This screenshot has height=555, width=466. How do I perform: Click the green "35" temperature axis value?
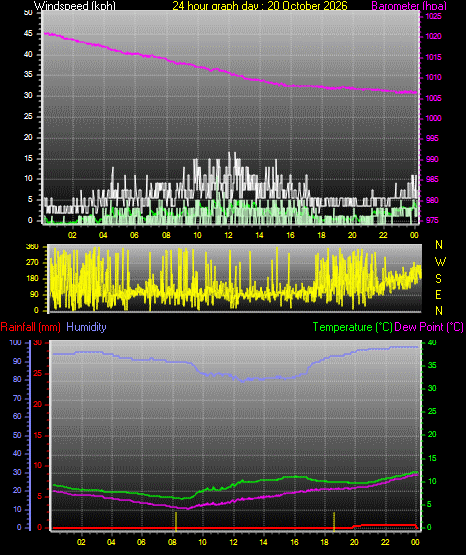tap(432, 365)
